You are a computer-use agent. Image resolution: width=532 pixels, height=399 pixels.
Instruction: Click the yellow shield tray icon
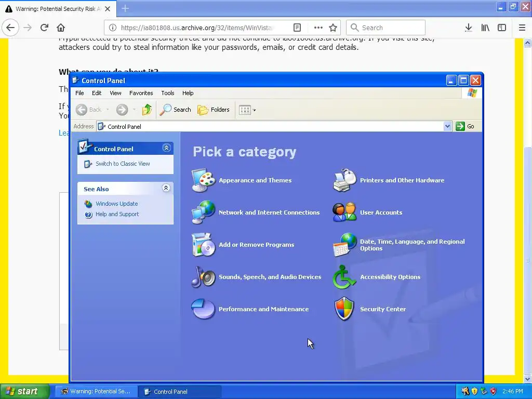(x=475, y=391)
